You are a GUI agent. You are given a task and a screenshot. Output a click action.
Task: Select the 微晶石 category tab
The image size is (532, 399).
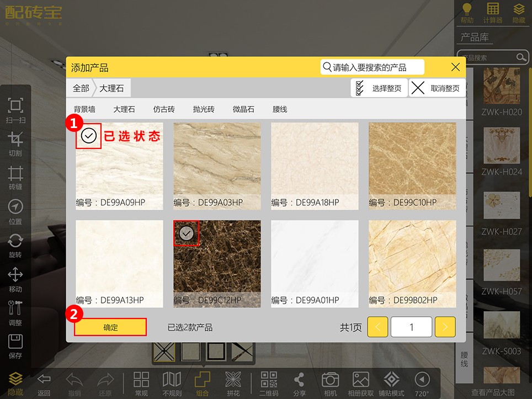pyautogui.click(x=243, y=109)
